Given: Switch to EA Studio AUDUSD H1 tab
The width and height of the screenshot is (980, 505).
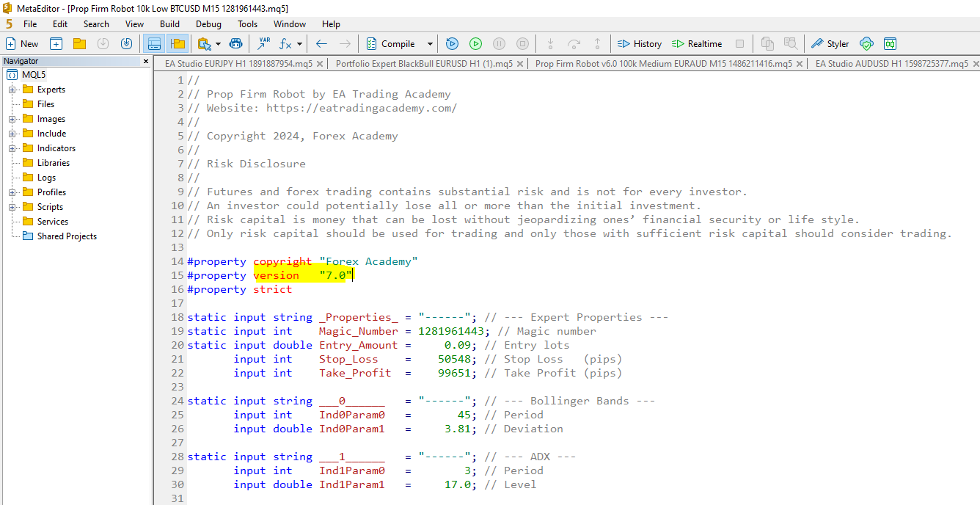Looking at the screenshot, I should coord(891,64).
